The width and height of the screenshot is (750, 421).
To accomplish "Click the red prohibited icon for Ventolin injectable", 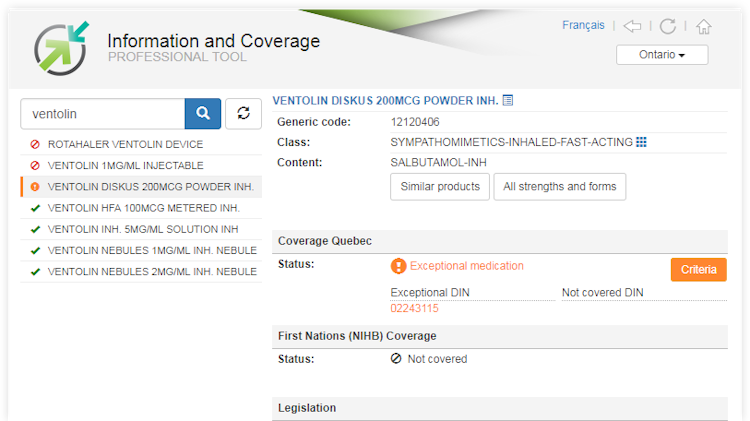I will [x=35, y=166].
